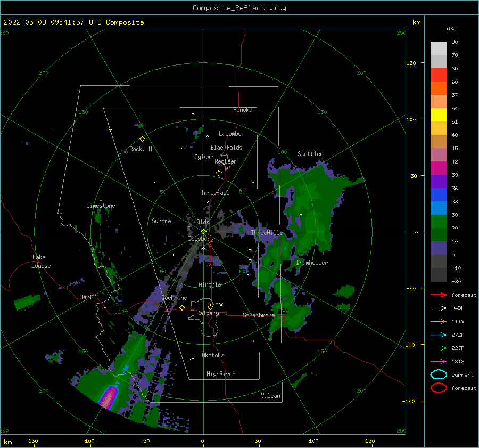The height and width of the screenshot is (448, 479).
Task: Click the RedDeer city label
Action: pyautogui.click(x=226, y=161)
